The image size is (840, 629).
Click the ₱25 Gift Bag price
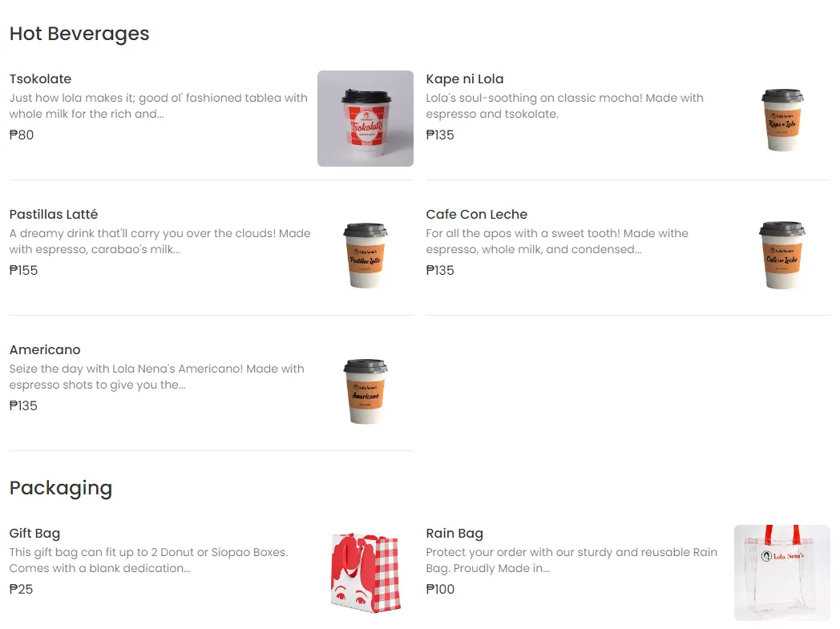pyautogui.click(x=22, y=589)
